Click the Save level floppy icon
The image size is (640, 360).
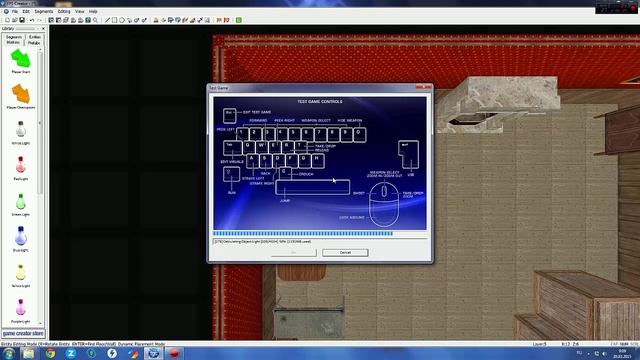[x=22, y=20]
